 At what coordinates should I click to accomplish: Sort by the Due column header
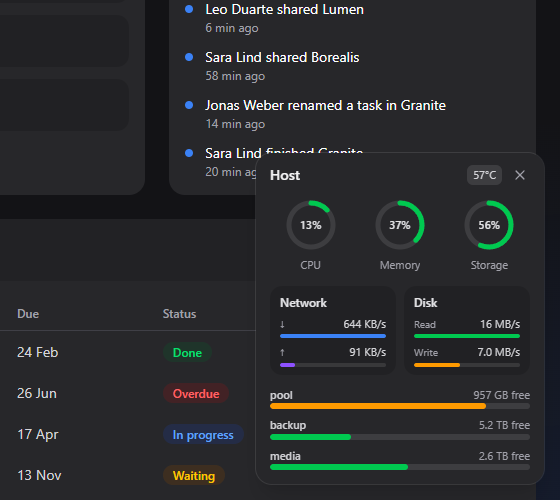28,314
